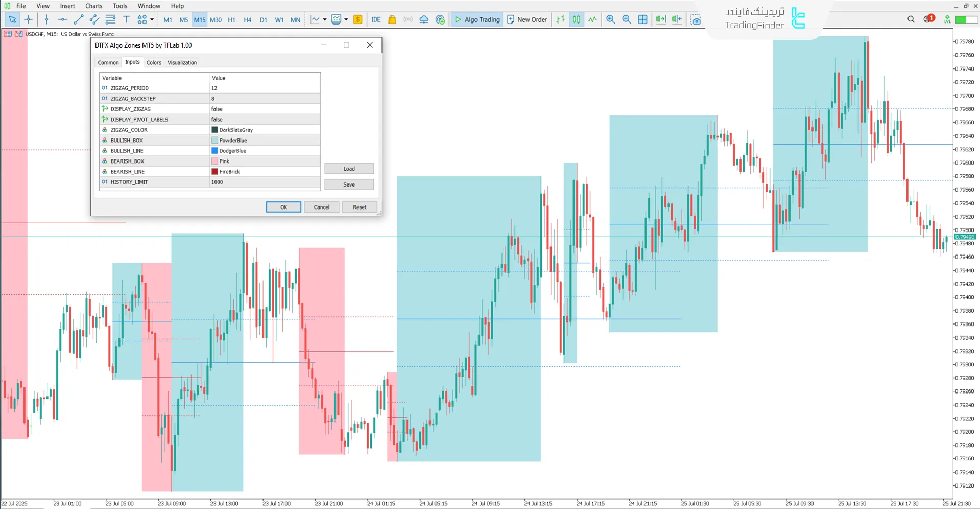
Task: Click the Reset button
Action: (360, 207)
